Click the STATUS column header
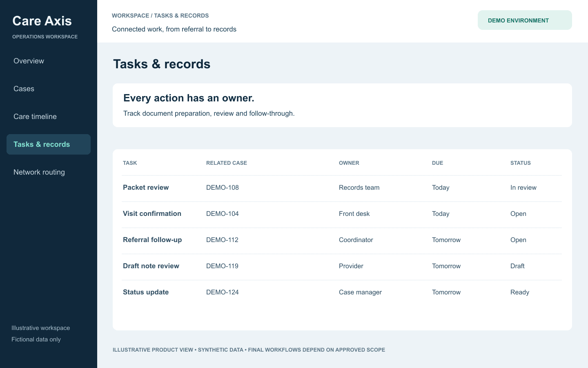Screen dimensions: 588x368 521,163
